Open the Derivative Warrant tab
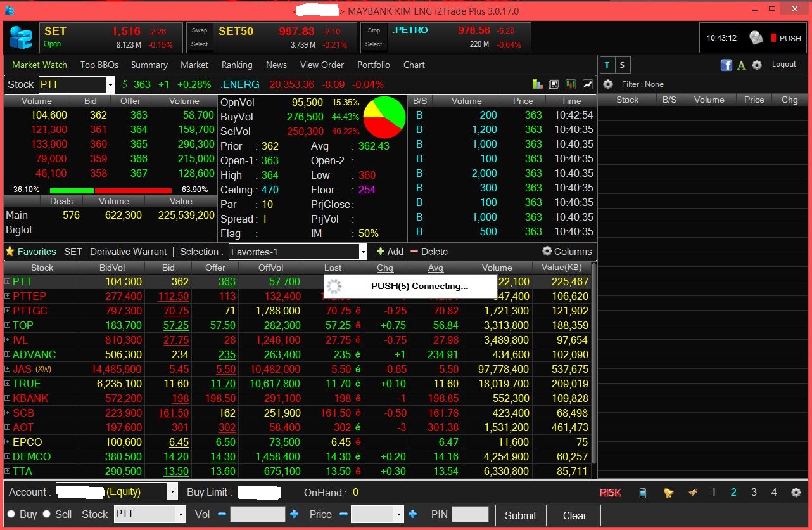The height and width of the screenshot is (530, 812). coord(128,252)
